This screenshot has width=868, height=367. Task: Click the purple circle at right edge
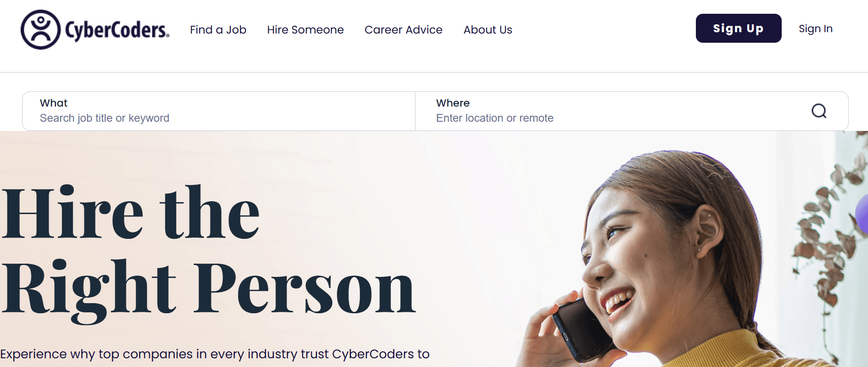[x=862, y=214]
